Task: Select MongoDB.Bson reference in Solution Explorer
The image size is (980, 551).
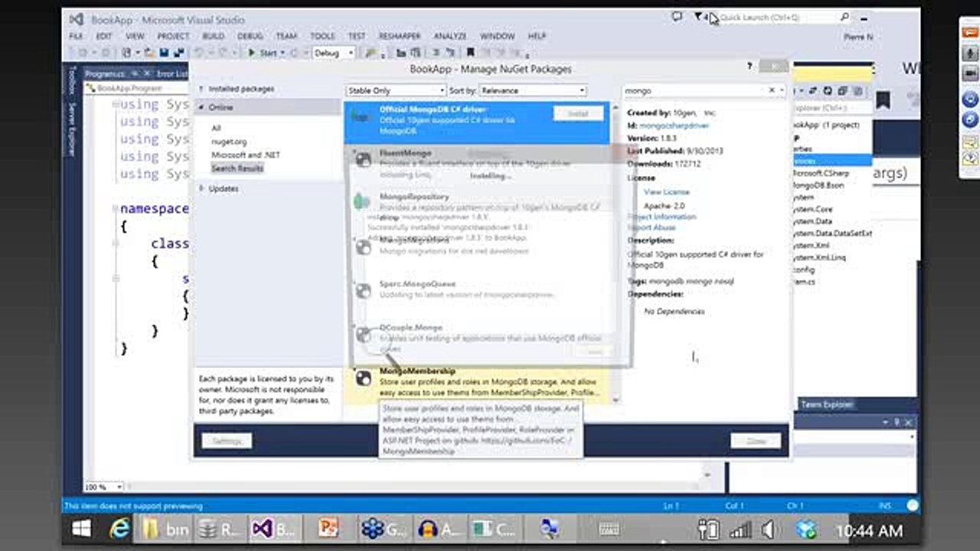Action: tap(818, 185)
